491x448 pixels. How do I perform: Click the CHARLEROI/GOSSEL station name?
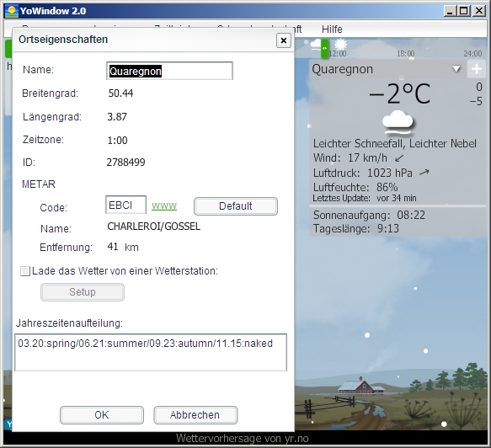[154, 227]
